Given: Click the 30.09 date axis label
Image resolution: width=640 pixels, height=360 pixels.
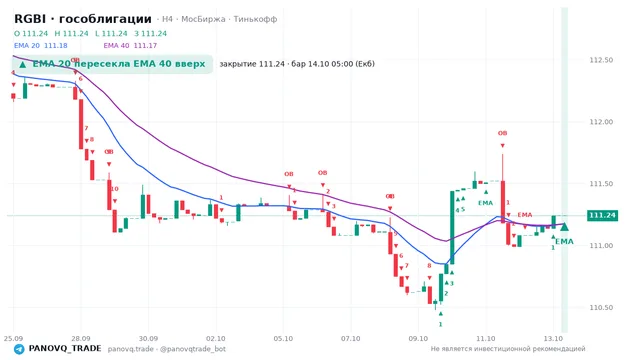Looking at the screenshot, I should pos(148,338).
